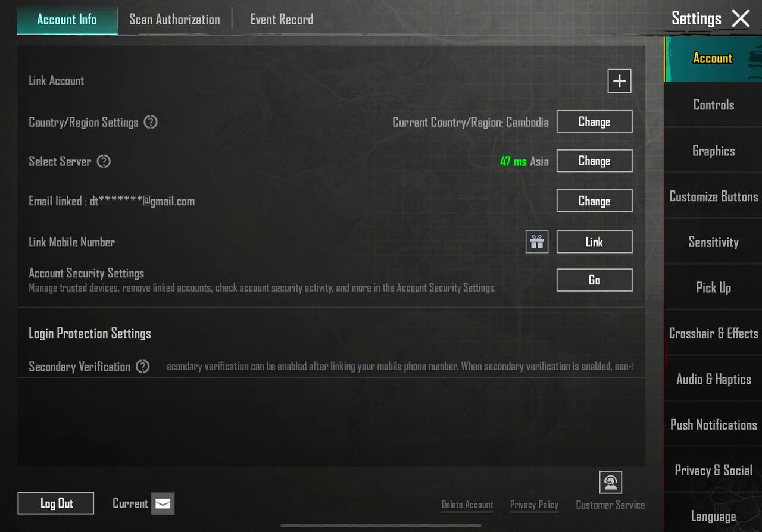Click the Link Mobile Number label
This screenshot has width=762, height=532.
[72, 242]
